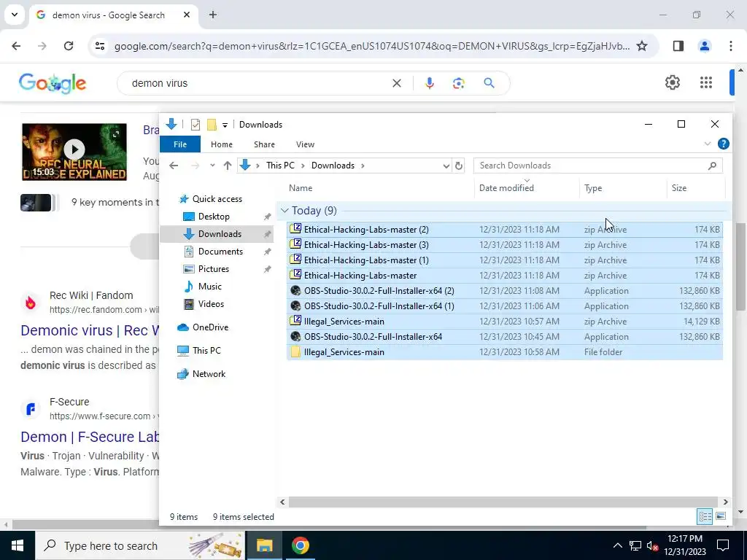Viewport: 747px width, 560px height.
Task: Click the New folder icon in Explorer title bar
Action: click(212, 125)
